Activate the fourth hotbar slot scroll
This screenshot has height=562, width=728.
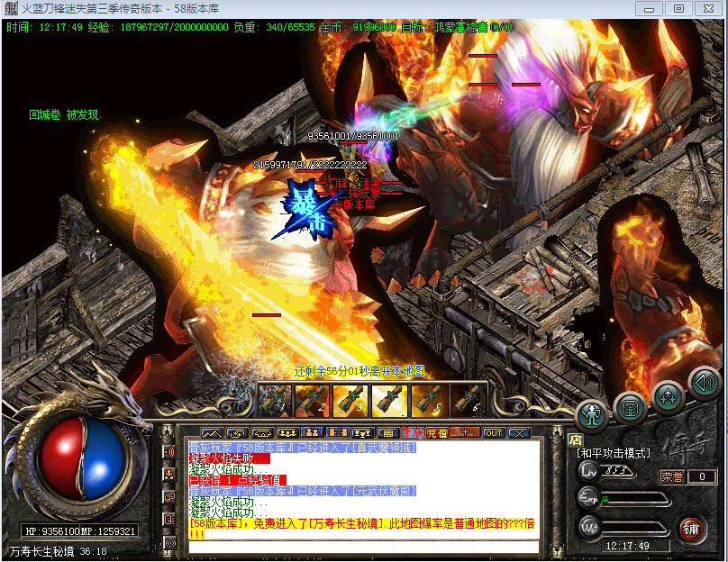[389, 400]
